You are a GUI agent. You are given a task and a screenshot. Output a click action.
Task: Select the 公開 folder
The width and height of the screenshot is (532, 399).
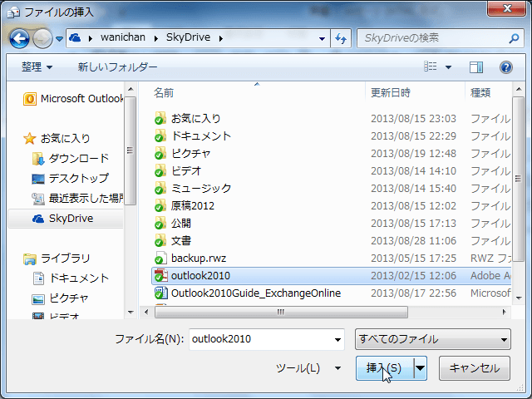173,224
